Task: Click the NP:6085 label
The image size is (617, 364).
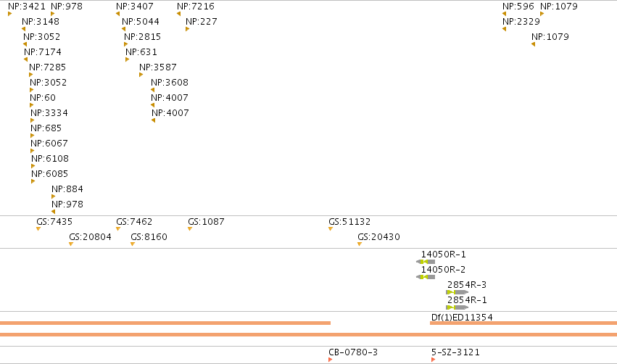Action: click(x=49, y=174)
